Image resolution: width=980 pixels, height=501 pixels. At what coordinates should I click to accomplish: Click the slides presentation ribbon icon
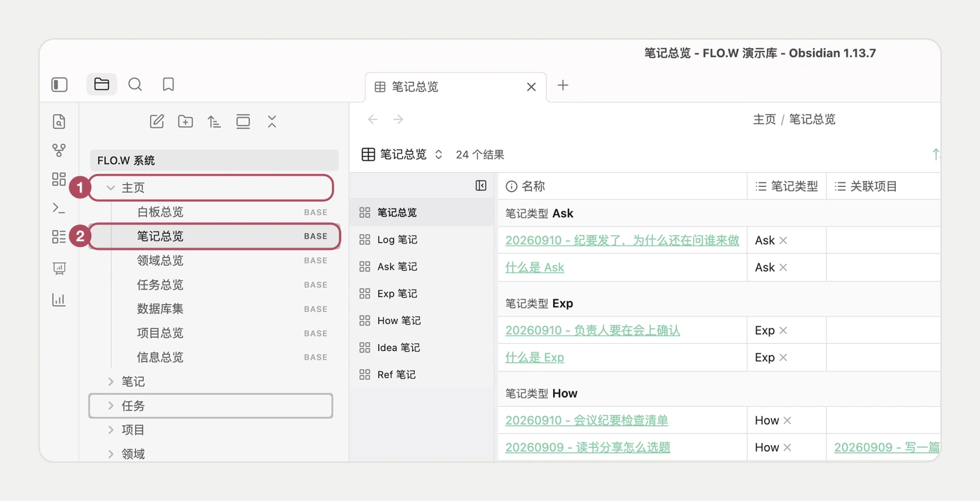tap(59, 268)
